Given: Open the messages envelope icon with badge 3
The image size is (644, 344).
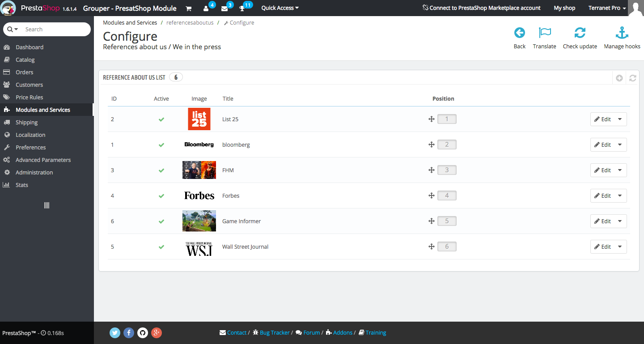Looking at the screenshot, I should pyautogui.click(x=225, y=8).
